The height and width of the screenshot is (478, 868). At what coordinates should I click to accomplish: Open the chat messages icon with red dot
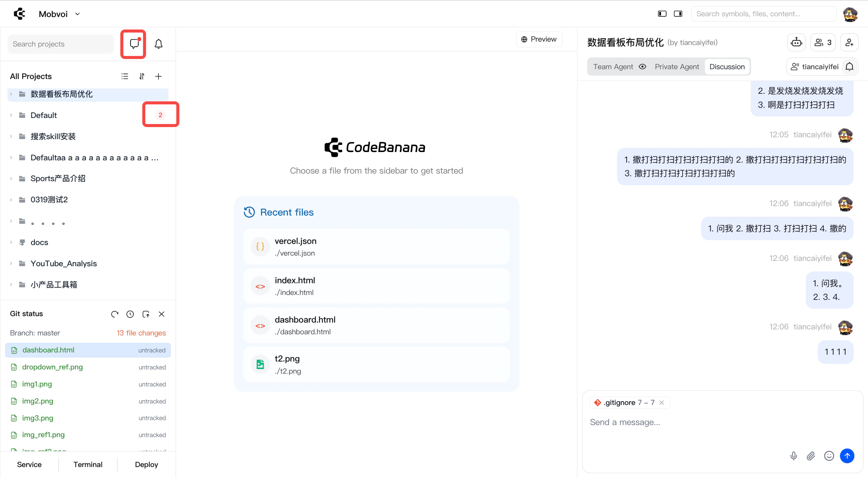pyautogui.click(x=134, y=44)
